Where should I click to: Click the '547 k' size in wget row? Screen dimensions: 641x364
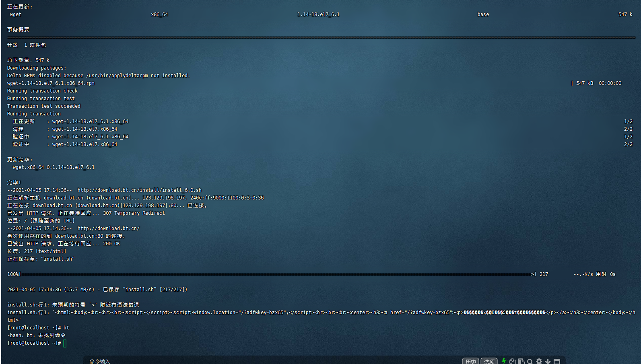[x=625, y=14]
